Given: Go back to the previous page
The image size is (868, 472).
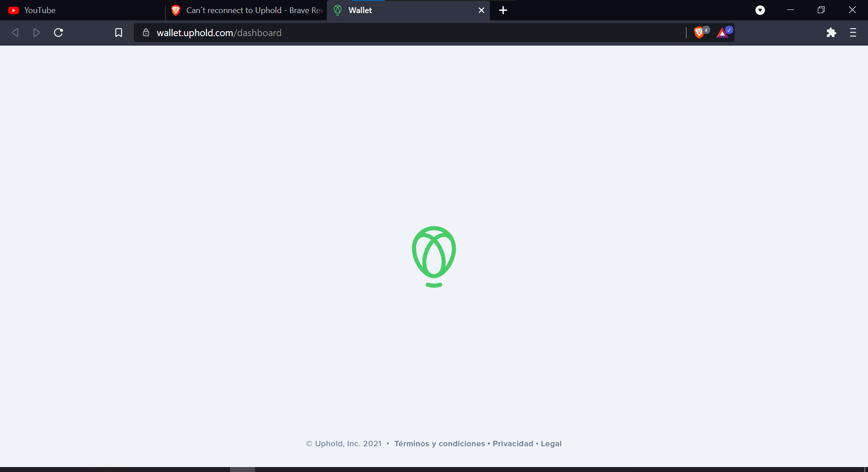Looking at the screenshot, I should tap(15, 33).
